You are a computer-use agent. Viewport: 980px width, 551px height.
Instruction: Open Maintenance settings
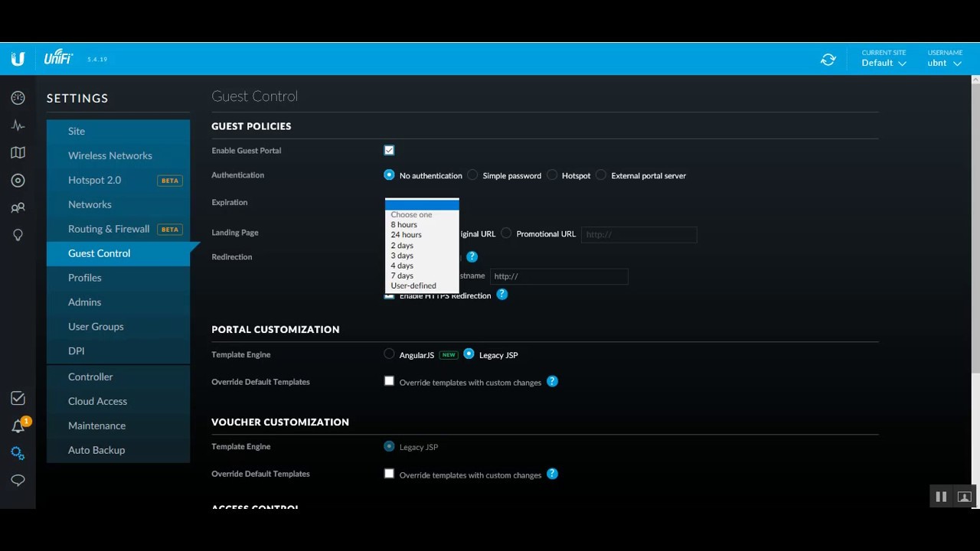[x=118, y=425]
